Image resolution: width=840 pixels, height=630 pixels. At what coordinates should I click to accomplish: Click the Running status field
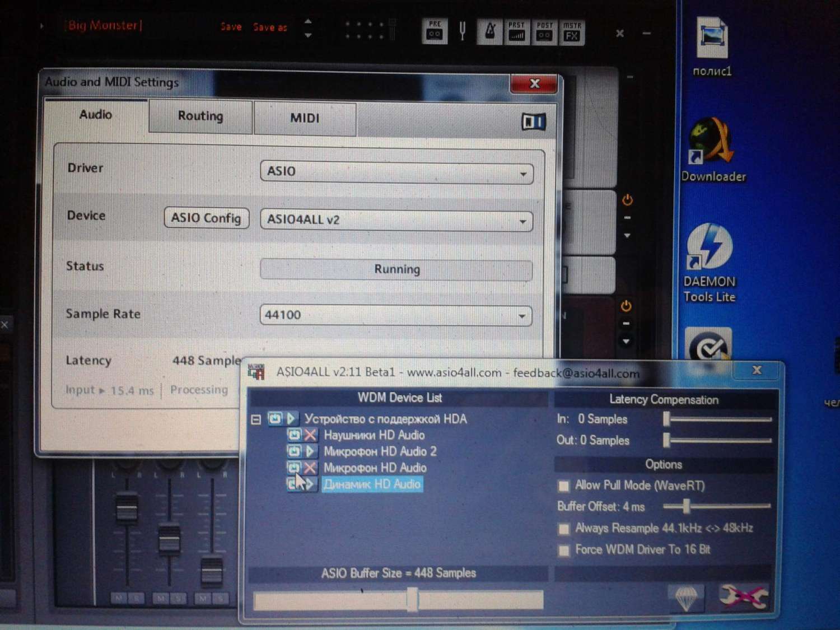tap(396, 269)
